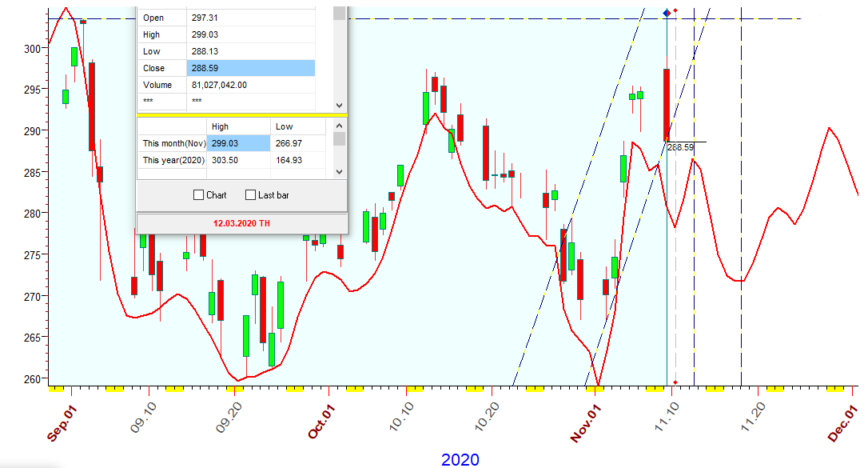Toggle the Last bar checkbox
This screenshot has width=868, height=468.
click(x=251, y=195)
